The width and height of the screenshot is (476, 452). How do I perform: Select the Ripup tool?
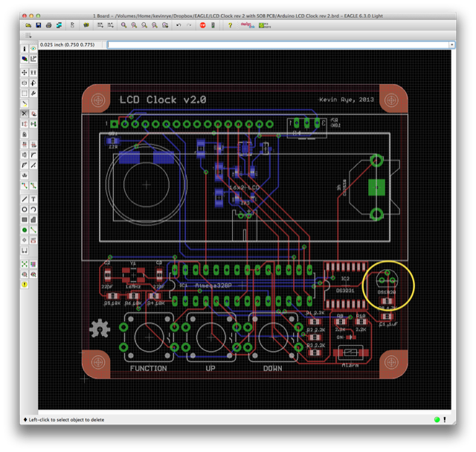click(x=33, y=186)
